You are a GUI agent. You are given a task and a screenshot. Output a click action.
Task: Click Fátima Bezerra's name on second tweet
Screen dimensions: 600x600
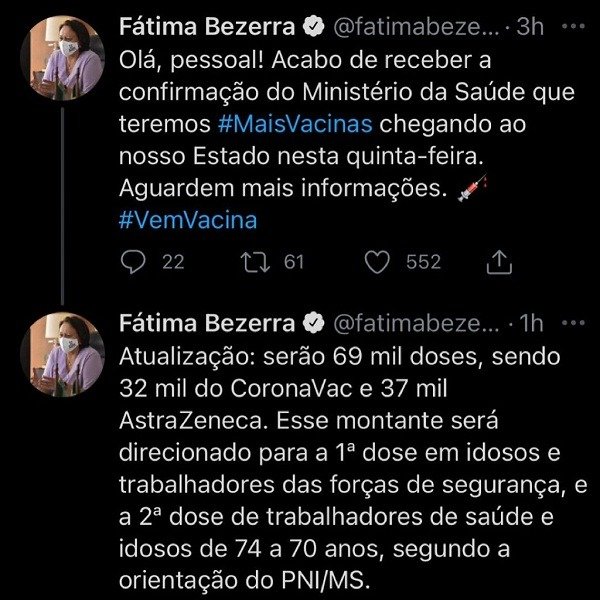[207, 323]
